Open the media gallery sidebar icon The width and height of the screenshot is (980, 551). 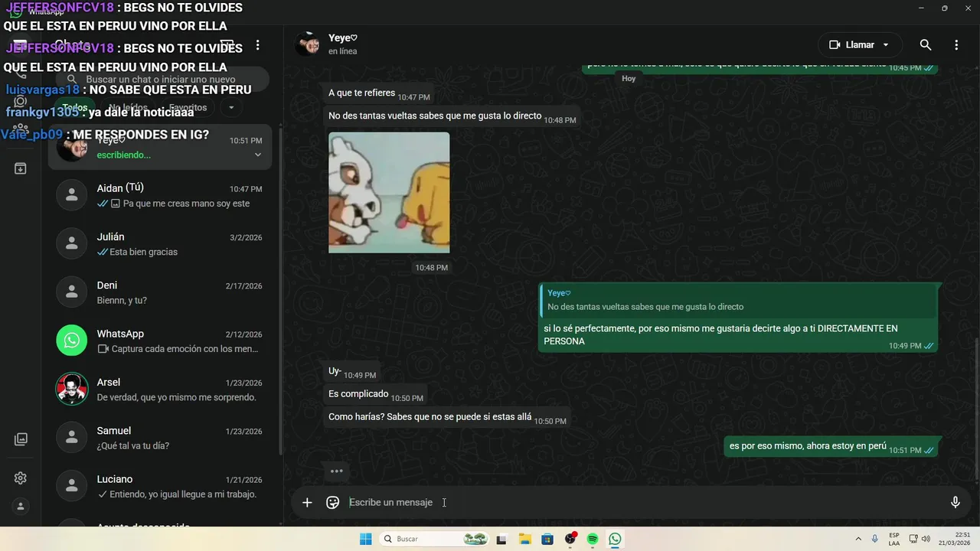tap(21, 439)
